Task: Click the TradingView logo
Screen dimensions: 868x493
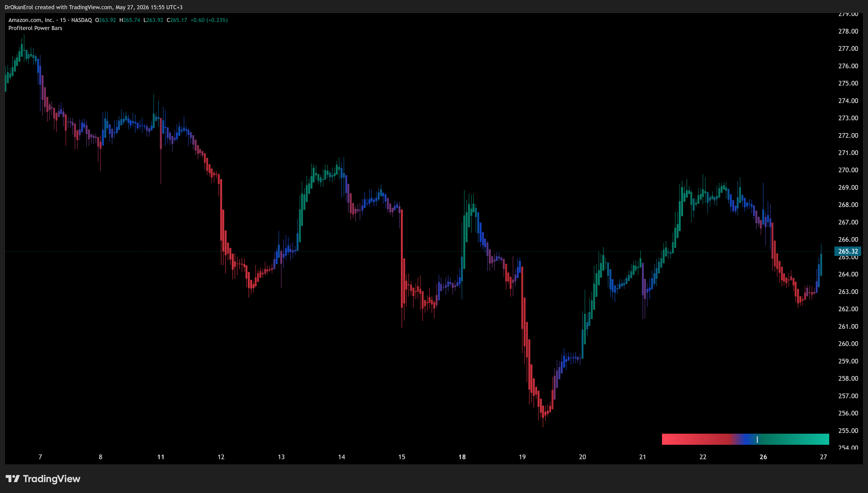Action: pyautogui.click(x=43, y=479)
